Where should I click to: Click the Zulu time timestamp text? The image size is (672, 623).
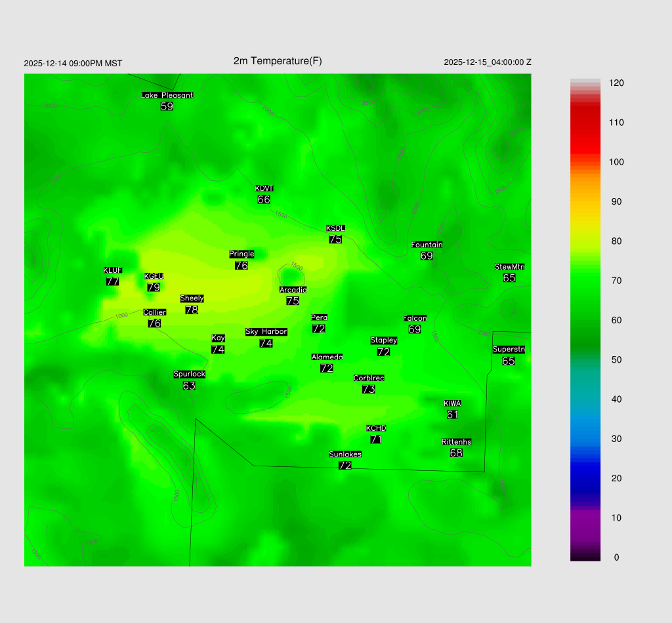click(x=488, y=62)
